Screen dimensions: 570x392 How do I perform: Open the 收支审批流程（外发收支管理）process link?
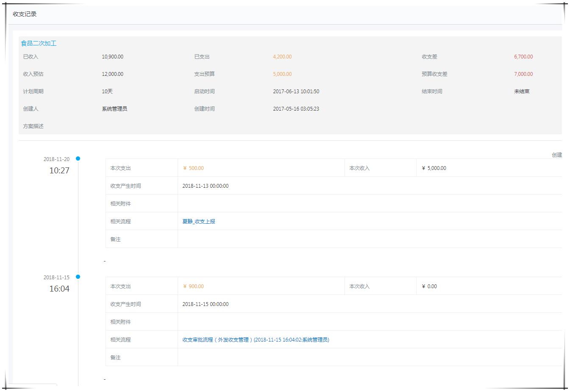pos(255,339)
